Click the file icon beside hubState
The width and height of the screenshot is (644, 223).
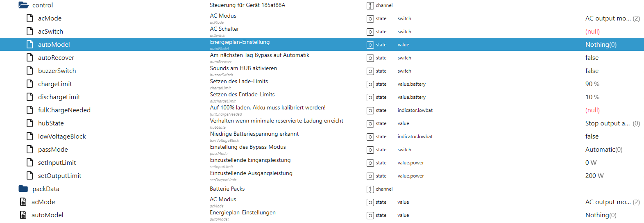coord(29,123)
